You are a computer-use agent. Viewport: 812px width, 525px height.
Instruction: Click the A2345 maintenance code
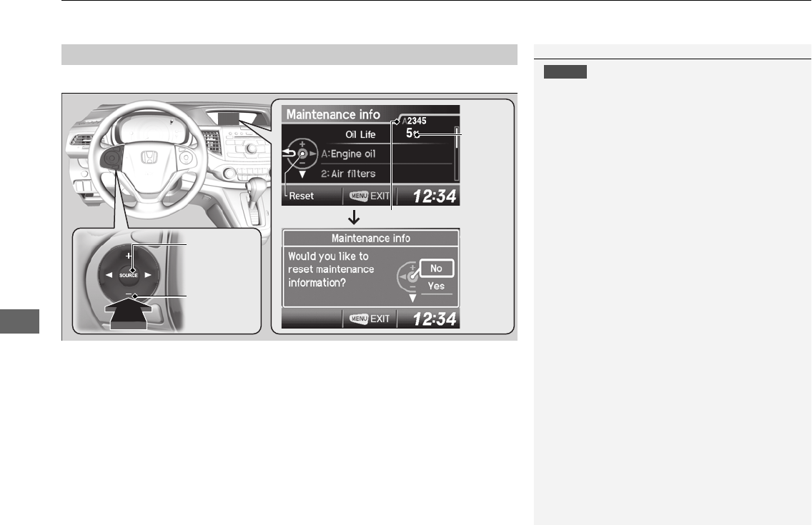point(415,121)
